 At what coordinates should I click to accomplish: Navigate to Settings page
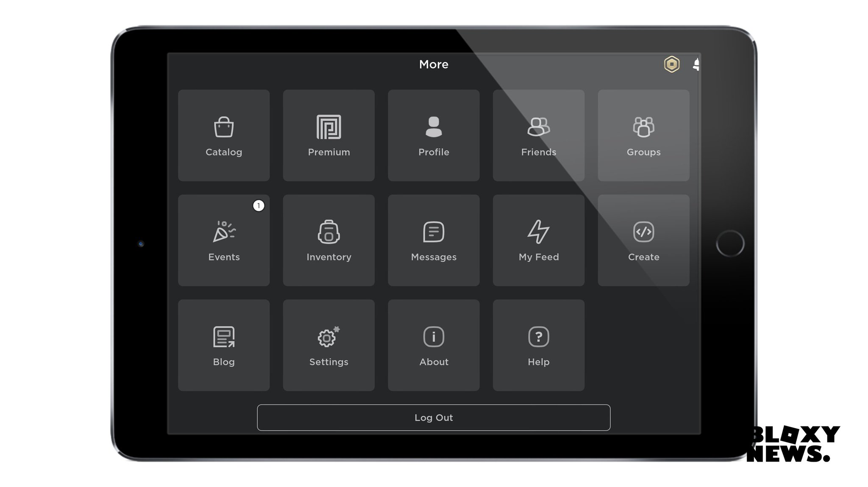click(x=328, y=345)
